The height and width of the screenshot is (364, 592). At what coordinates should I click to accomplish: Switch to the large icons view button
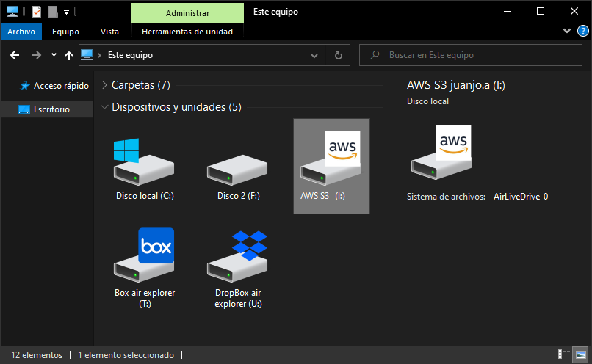tap(581, 354)
